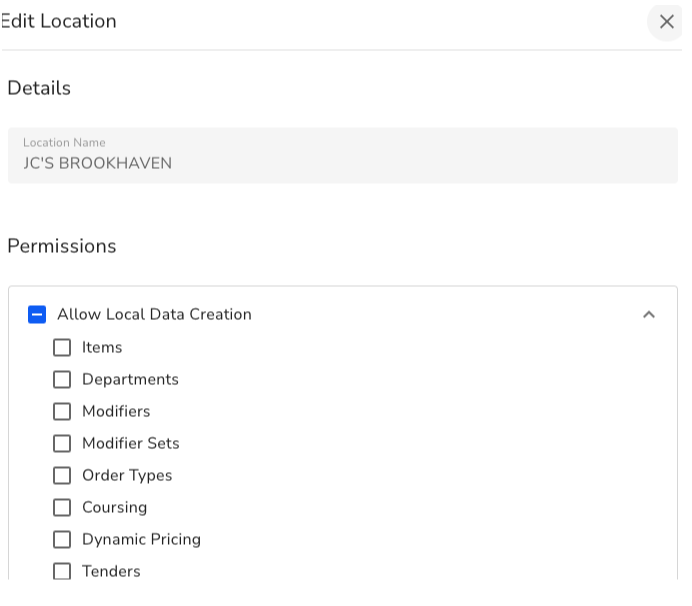The width and height of the screenshot is (692, 606).
Task: Click the Edit Location dialog title
Action: tap(60, 22)
